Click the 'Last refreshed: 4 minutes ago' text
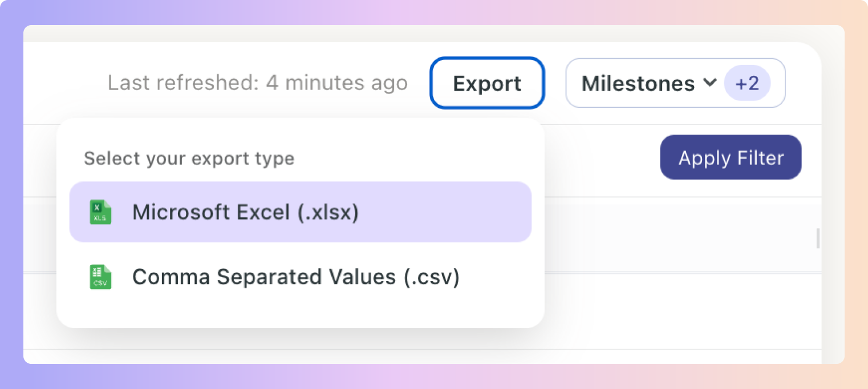This screenshot has width=868, height=389. (x=258, y=83)
